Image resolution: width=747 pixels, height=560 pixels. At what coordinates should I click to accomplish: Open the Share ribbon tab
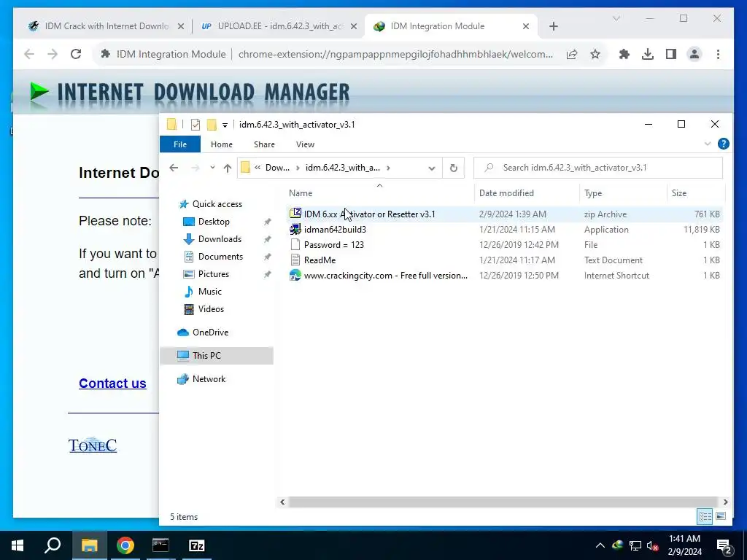[x=264, y=144]
